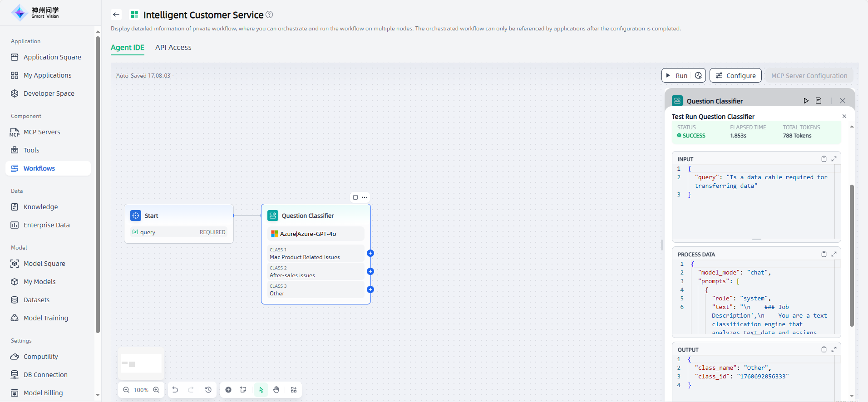Click the square icon above Question Classifier node
The height and width of the screenshot is (402, 868).
tap(355, 197)
